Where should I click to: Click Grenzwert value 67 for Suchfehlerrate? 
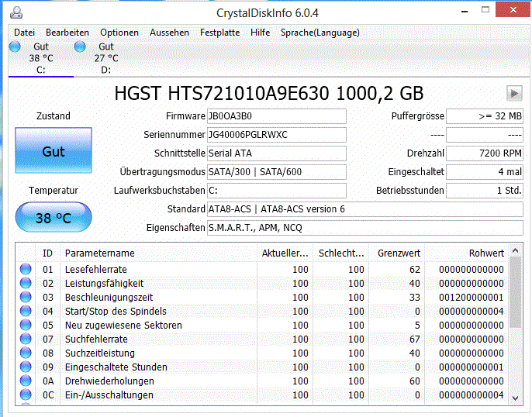pyautogui.click(x=415, y=339)
